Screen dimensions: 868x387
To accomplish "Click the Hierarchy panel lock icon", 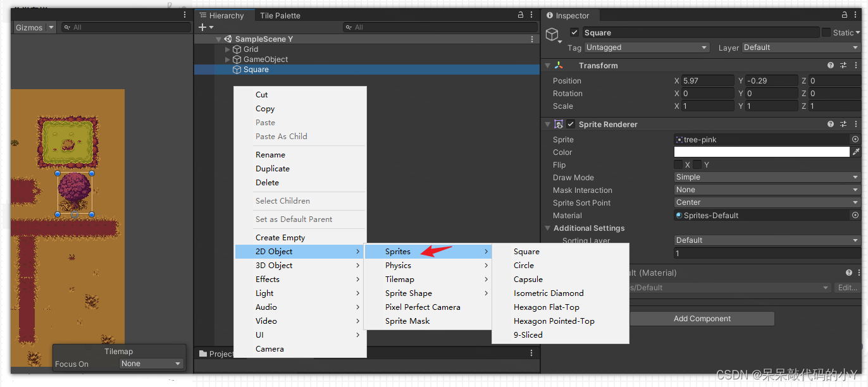I will coord(521,15).
